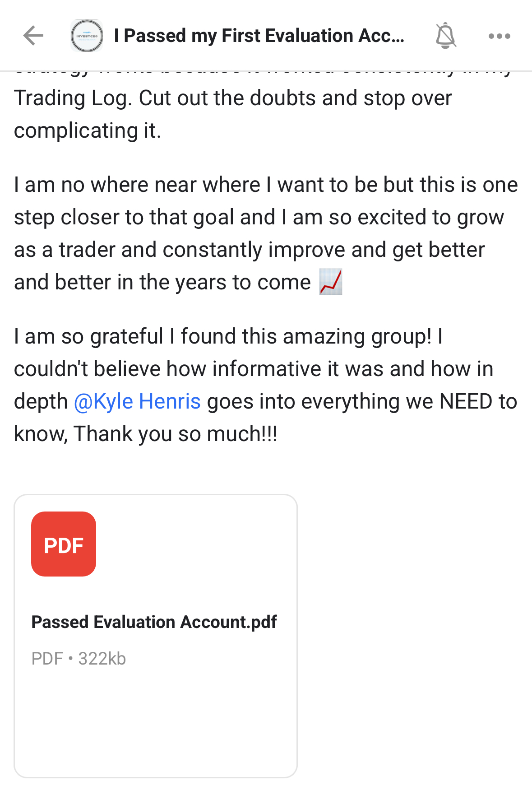Toggle the muted notification bell
The image size is (532, 800).
(445, 36)
